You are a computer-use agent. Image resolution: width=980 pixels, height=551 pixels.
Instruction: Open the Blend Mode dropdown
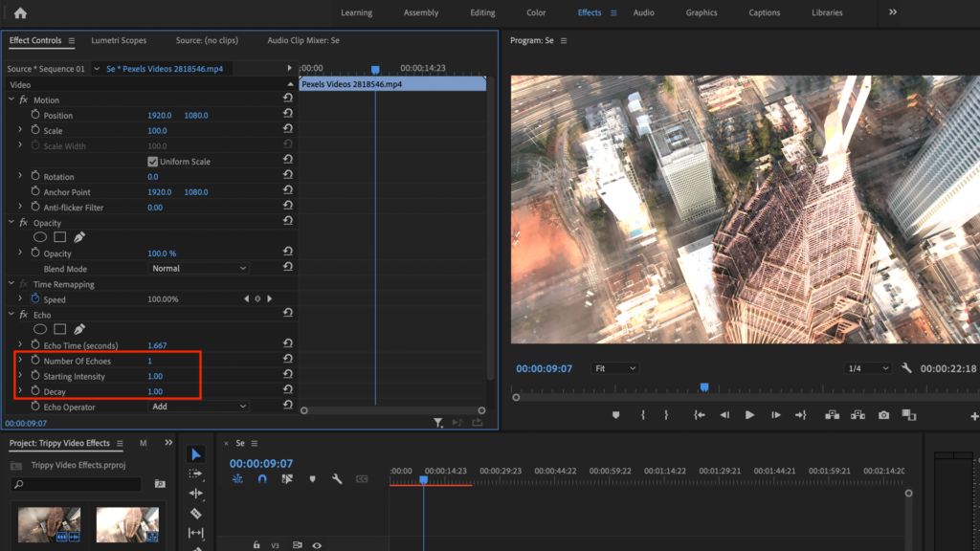click(199, 269)
